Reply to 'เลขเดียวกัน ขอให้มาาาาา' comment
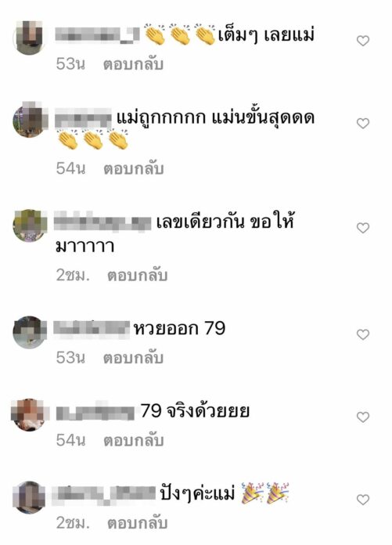This screenshot has height=545, width=392. click(x=138, y=276)
